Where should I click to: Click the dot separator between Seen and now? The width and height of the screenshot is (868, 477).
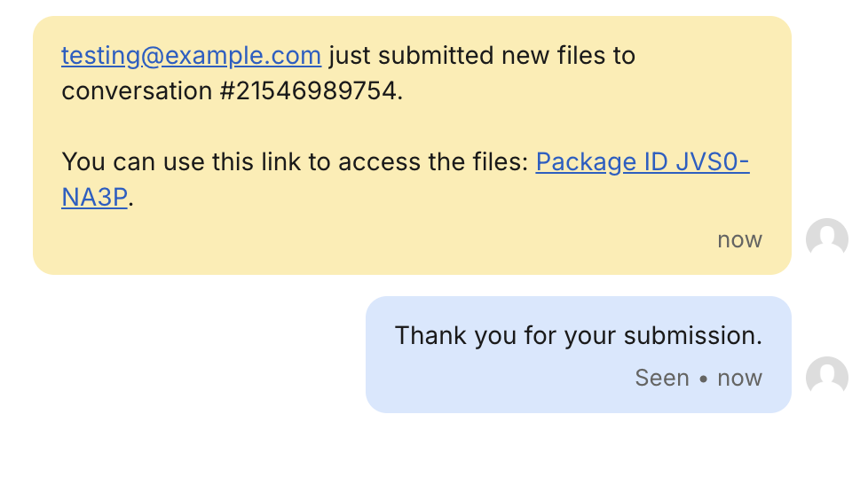(x=703, y=379)
